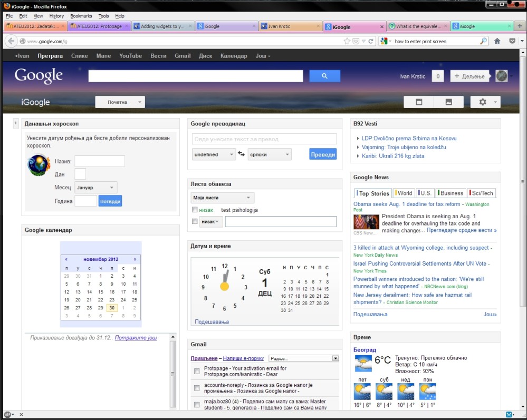527x420 pixels.
Task: Go to previous month in Google calendar
Action: click(x=66, y=259)
